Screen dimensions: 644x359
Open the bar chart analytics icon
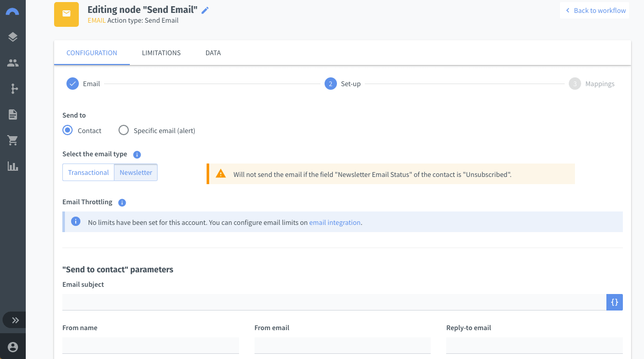click(13, 166)
